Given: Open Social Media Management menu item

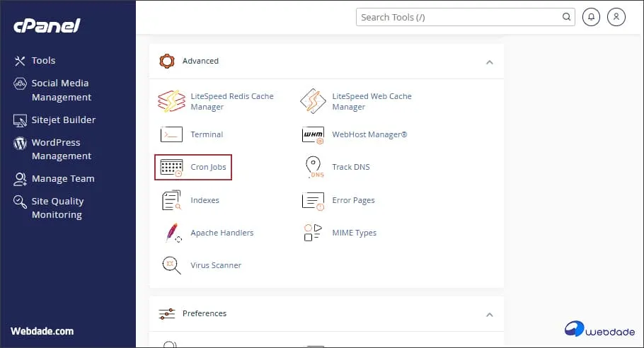Looking at the screenshot, I should click(x=62, y=91).
